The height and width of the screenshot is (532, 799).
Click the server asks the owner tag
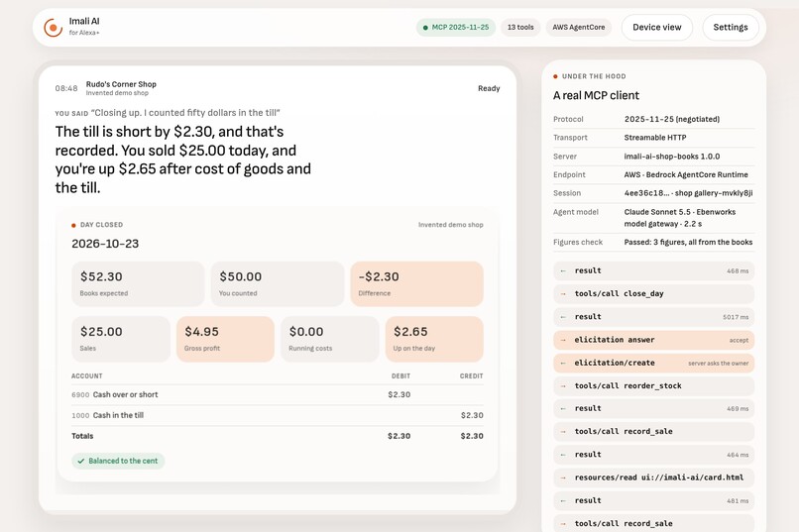point(718,363)
